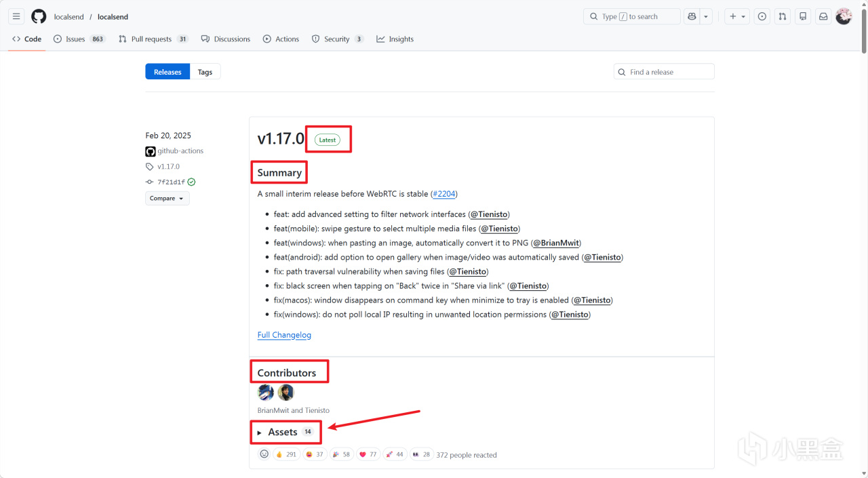Switch to Pull requests tab
The image size is (868, 478).
153,39
